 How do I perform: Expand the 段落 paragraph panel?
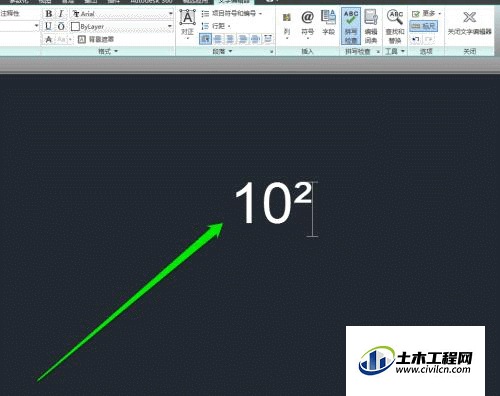tap(222, 51)
